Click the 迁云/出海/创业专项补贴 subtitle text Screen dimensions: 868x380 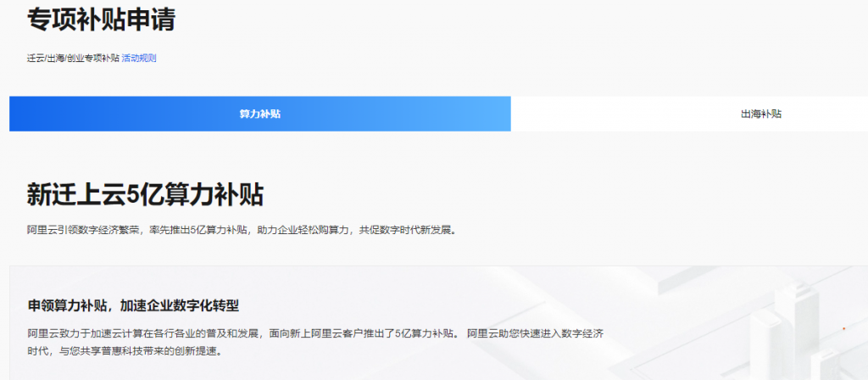73,59
